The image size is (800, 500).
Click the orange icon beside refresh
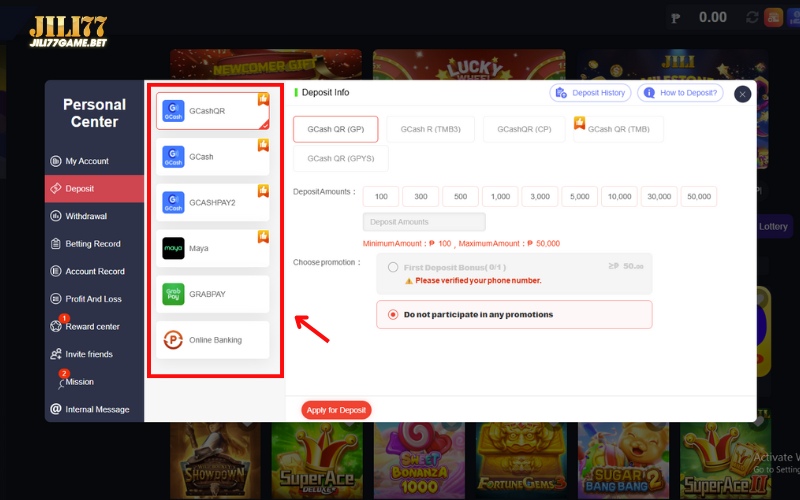click(773, 17)
